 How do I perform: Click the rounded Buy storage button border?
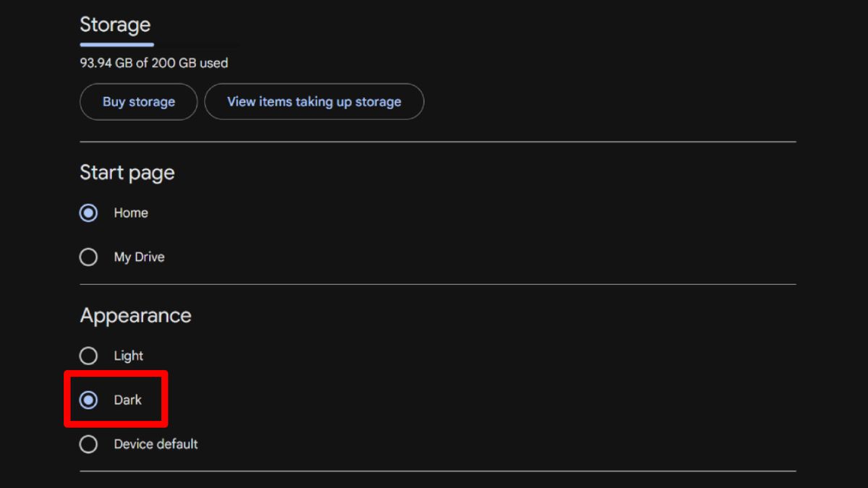pos(138,85)
